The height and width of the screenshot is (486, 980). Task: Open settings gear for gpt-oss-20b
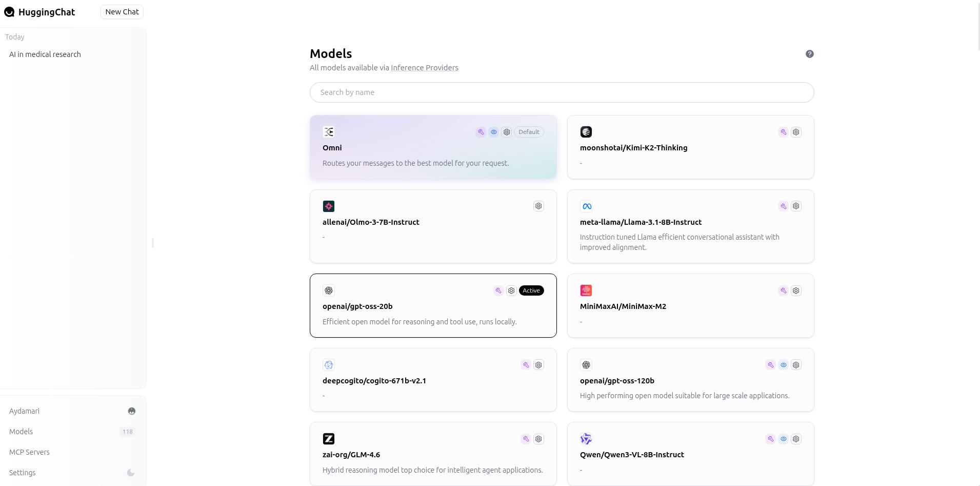coord(511,290)
